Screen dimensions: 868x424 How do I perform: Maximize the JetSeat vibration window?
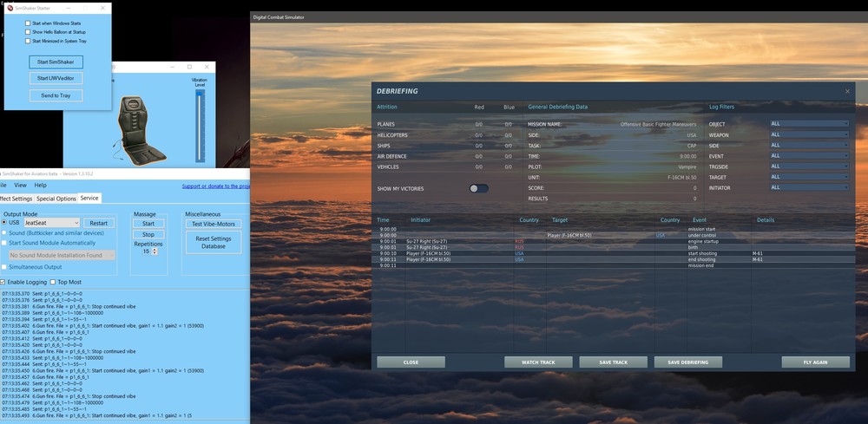tap(189, 67)
